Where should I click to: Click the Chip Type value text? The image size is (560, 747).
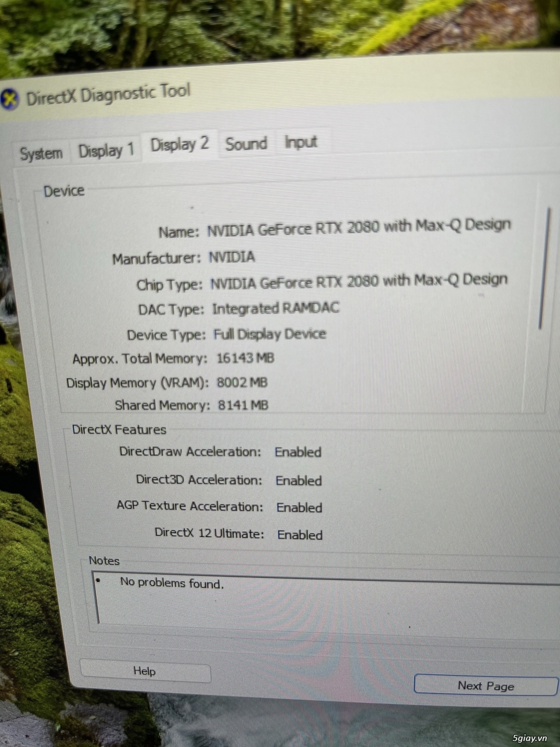click(359, 281)
